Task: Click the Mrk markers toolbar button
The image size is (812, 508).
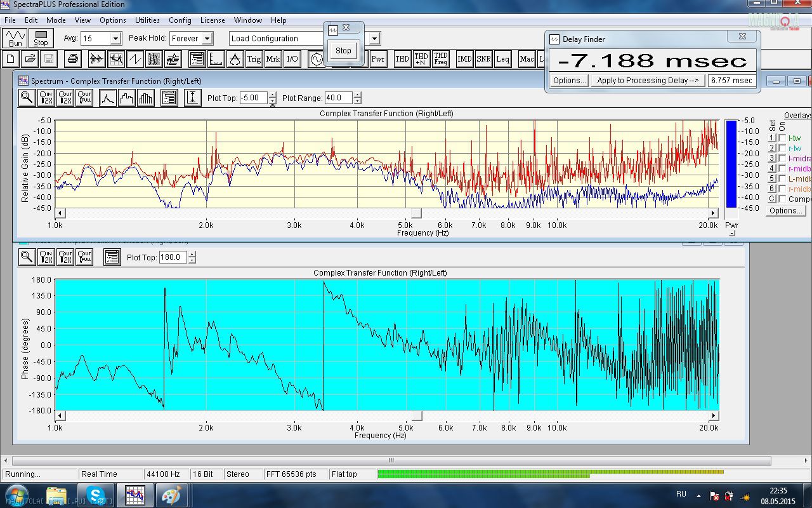Action: tap(273, 59)
